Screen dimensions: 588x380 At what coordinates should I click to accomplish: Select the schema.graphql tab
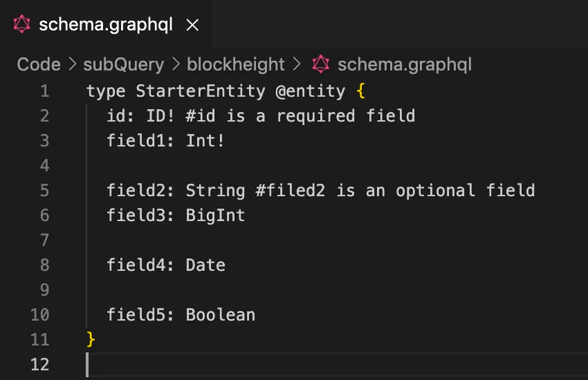pyautogui.click(x=105, y=25)
